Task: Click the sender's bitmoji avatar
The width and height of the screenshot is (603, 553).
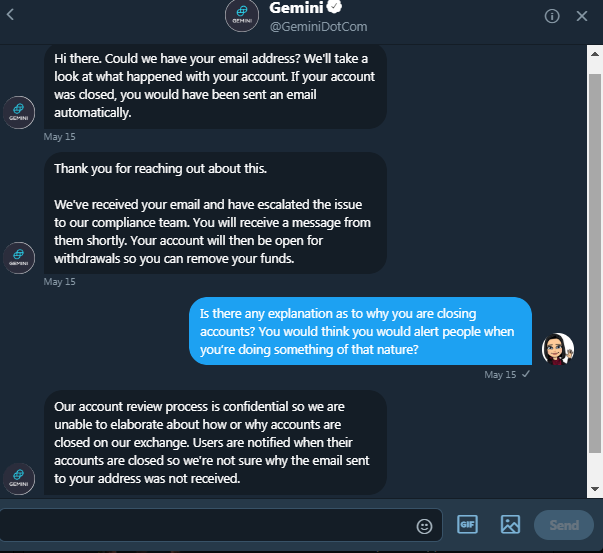Action: click(x=557, y=348)
